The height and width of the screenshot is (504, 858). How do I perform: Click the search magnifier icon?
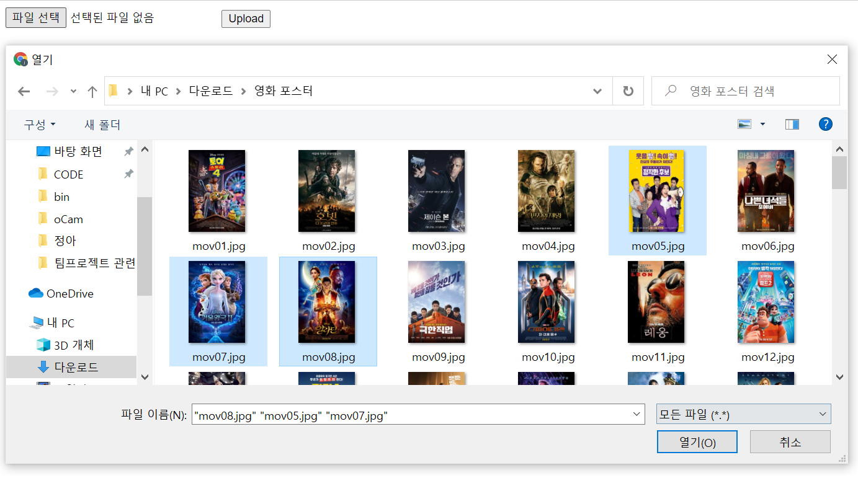pos(671,91)
